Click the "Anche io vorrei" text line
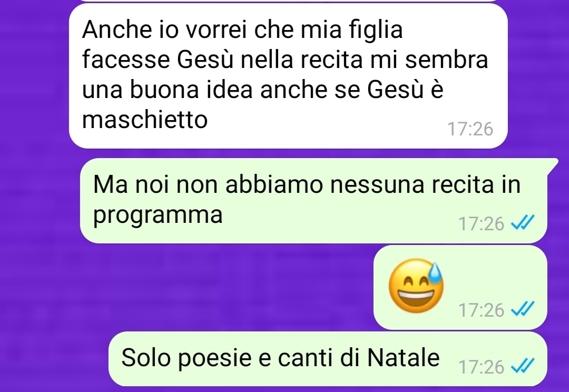 [242, 30]
